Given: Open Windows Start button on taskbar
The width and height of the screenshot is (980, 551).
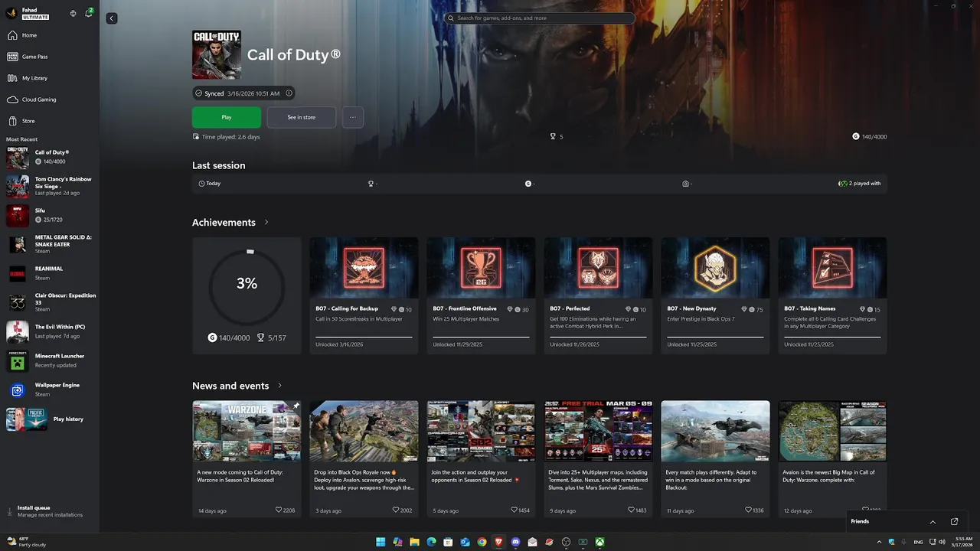Looking at the screenshot, I should point(381,542).
